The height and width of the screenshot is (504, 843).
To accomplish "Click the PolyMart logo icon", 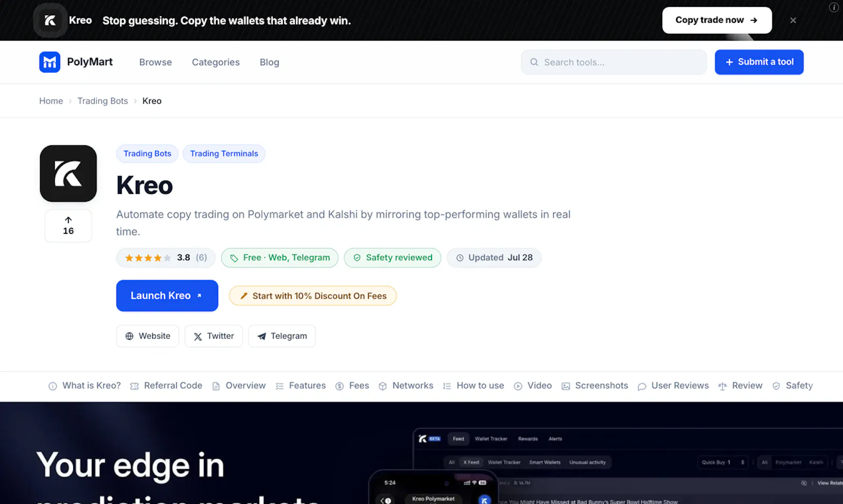I will [50, 62].
